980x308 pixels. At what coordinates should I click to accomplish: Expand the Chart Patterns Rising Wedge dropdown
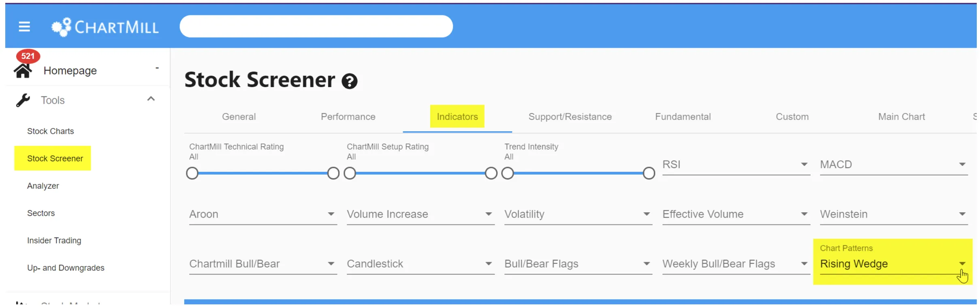pos(894,263)
